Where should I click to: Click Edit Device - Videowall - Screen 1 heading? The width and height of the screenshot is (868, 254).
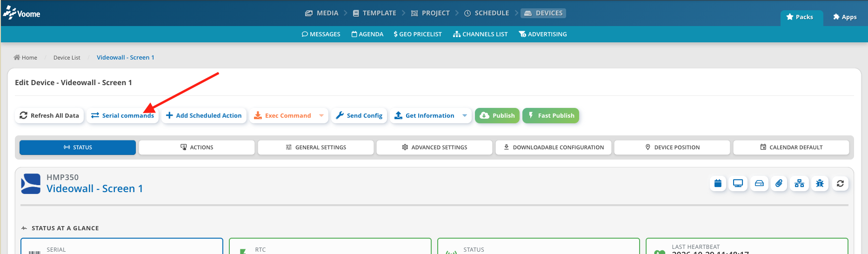(x=73, y=83)
